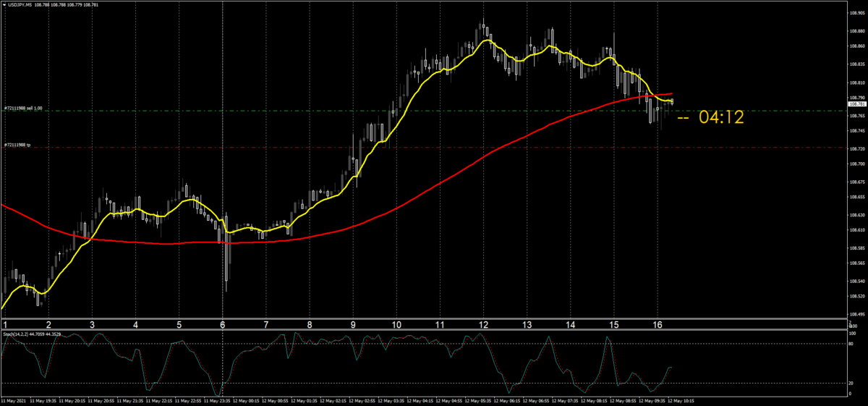This screenshot has height=406, width=868.
Task: Select the #72111988 sell 1.00 order label
Action: tap(23, 108)
